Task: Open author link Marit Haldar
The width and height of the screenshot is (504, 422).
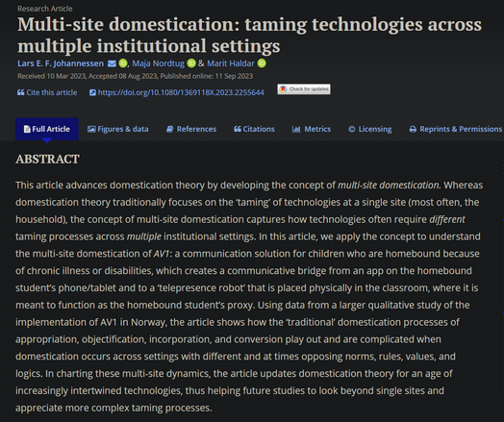Action: coord(231,63)
